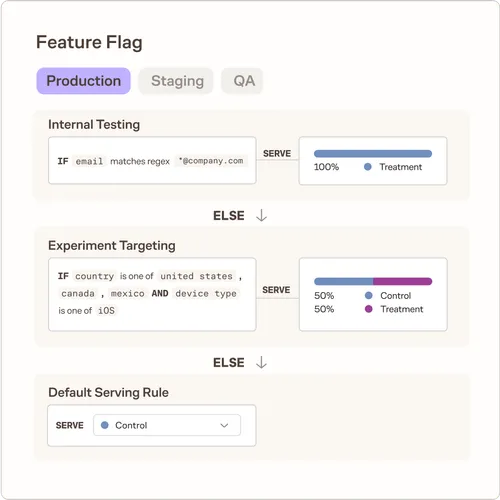This screenshot has width=500, height=500.
Task: Click the 'email' attribute chip
Action: [x=89, y=161]
